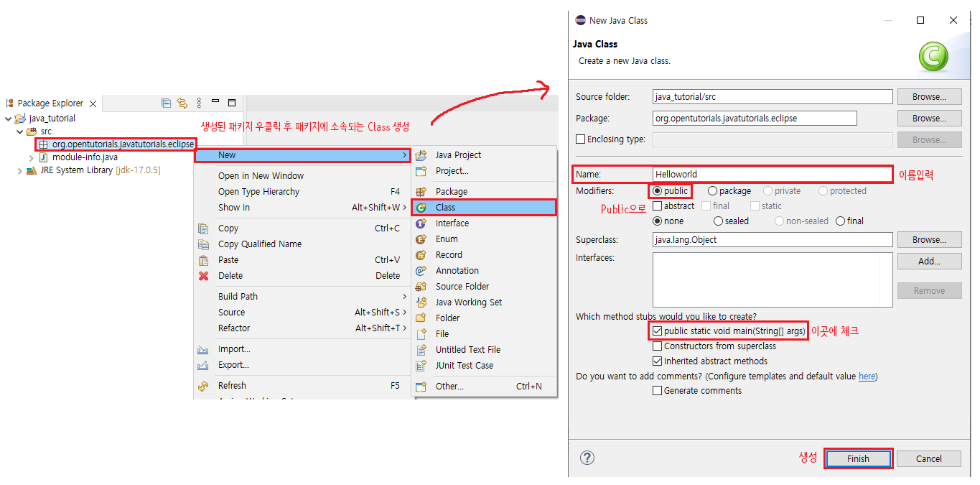The height and width of the screenshot is (485, 980).
Task: Select Delete in the context menu
Action: tap(302, 276)
